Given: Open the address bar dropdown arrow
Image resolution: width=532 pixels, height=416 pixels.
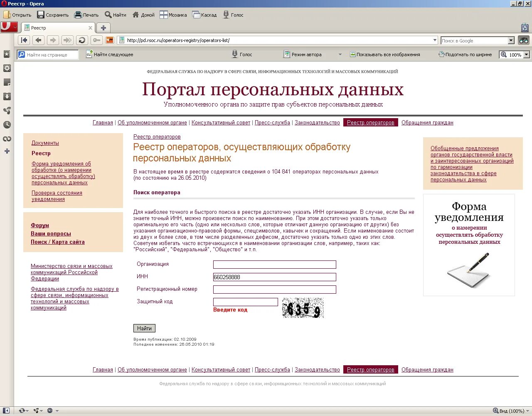Looking at the screenshot, I should click(435, 40).
